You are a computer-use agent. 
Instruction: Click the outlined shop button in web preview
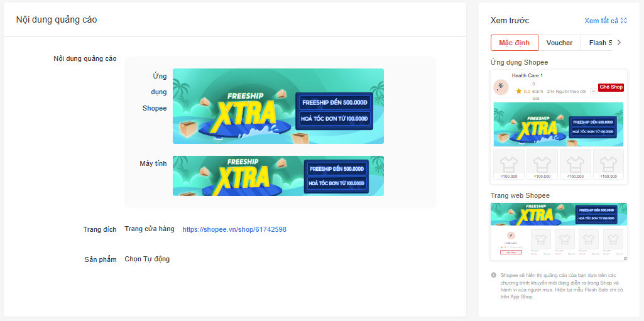pyautogui.click(x=511, y=252)
